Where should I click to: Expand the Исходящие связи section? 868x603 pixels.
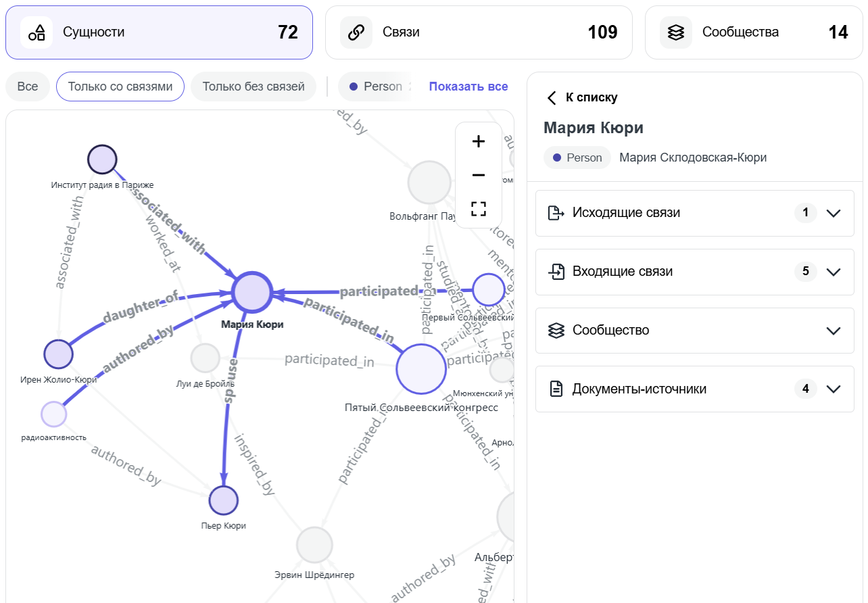tap(695, 213)
